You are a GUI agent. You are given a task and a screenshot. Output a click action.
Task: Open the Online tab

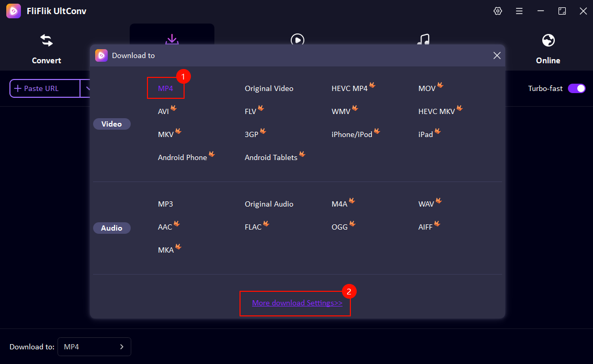point(548,49)
